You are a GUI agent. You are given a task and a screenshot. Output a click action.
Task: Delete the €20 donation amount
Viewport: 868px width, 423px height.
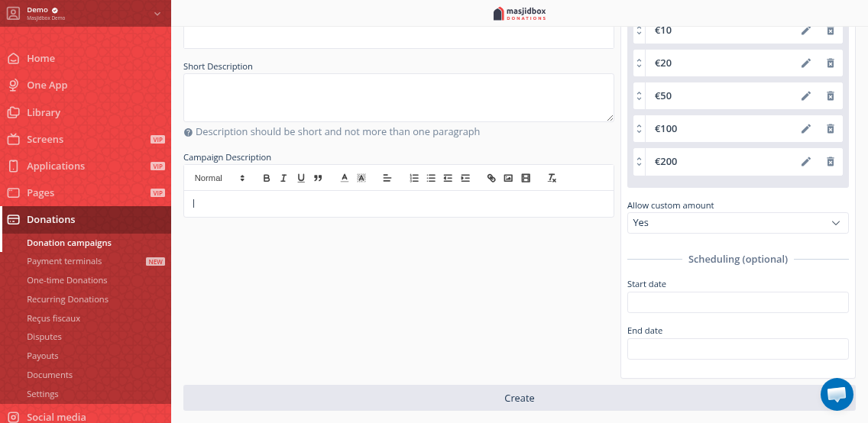[831, 63]
